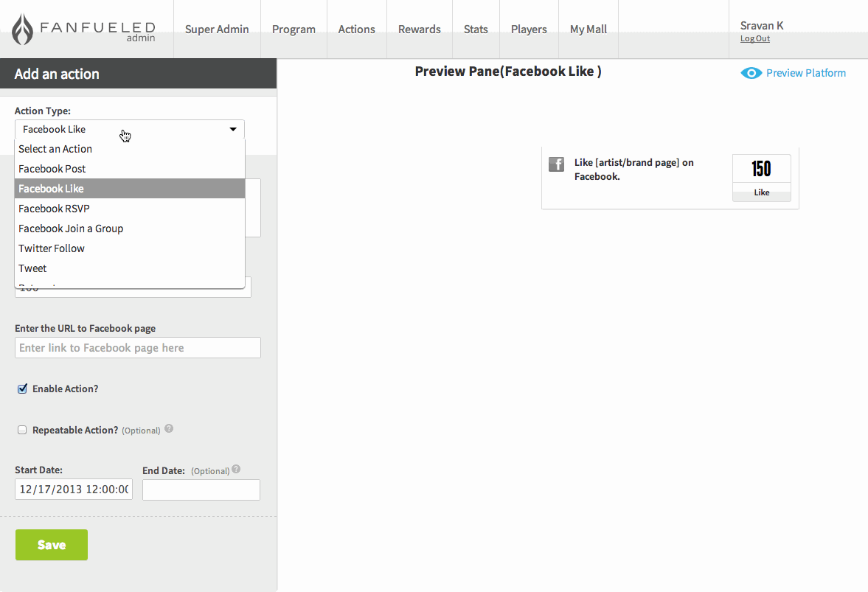This screenshot has width=868, height=592.
Task: Click the preview text 'Like [artist/brand page] on Facebook.'
Action: pyautogui.click(x=633, y=170)
